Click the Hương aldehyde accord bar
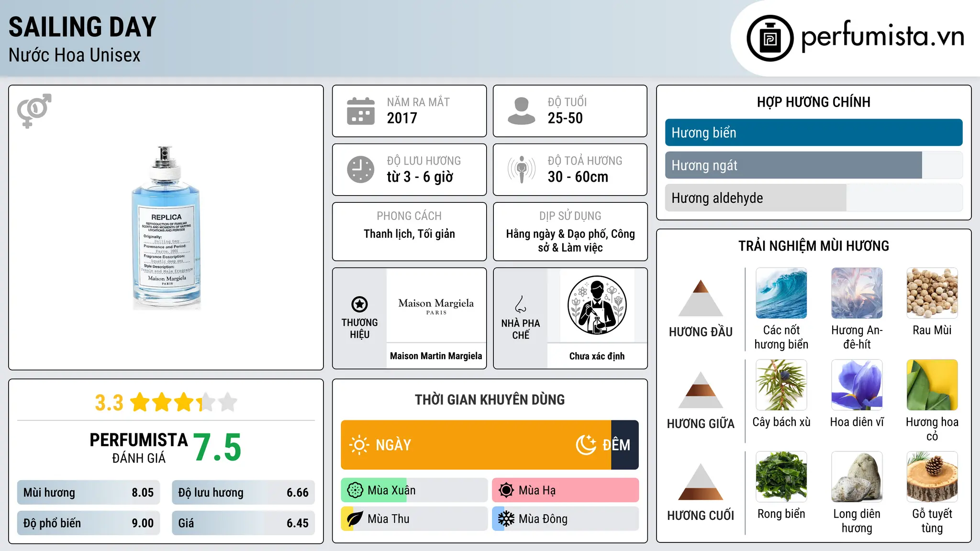Image resolution: width=980 pixels, height=551 pixels. [813, 198]
